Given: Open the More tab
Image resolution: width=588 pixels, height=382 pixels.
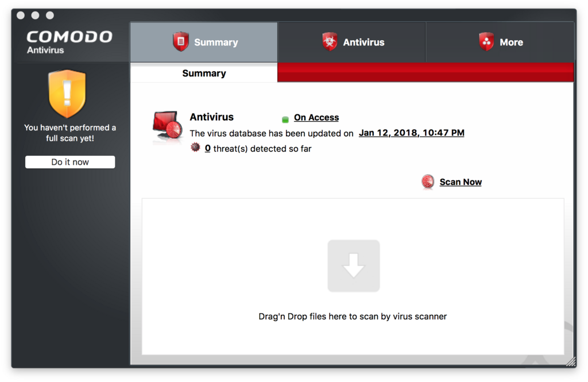Looking at the screenshot, I should [x=500, y=42].
